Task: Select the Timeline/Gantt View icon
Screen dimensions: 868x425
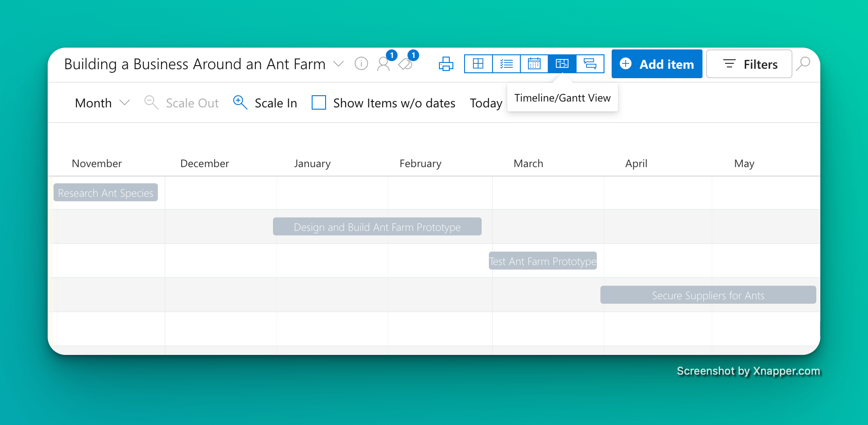Action: tap(562, 64)
